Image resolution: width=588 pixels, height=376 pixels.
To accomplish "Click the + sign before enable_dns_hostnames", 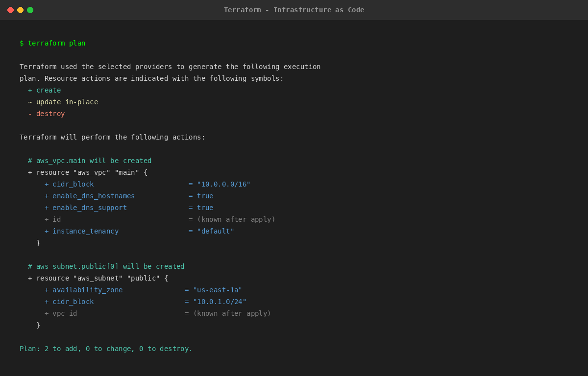I will (46, 195).
